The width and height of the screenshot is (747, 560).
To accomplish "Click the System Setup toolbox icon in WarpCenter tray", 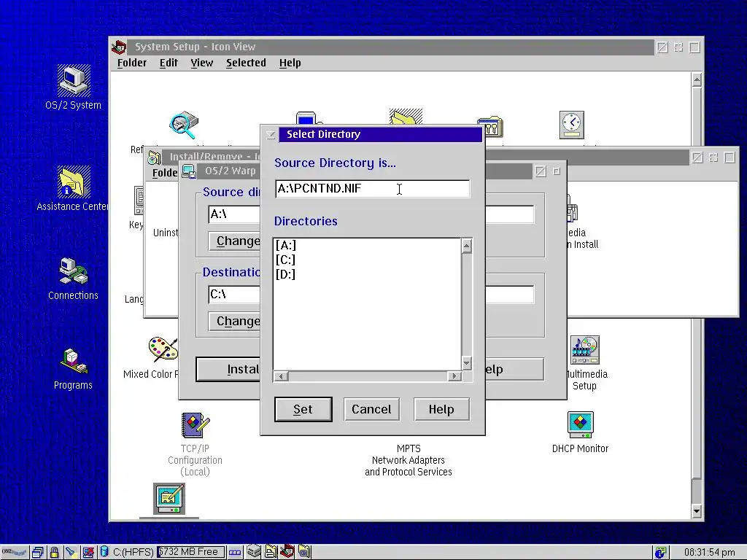I will (x=287, y=551).
